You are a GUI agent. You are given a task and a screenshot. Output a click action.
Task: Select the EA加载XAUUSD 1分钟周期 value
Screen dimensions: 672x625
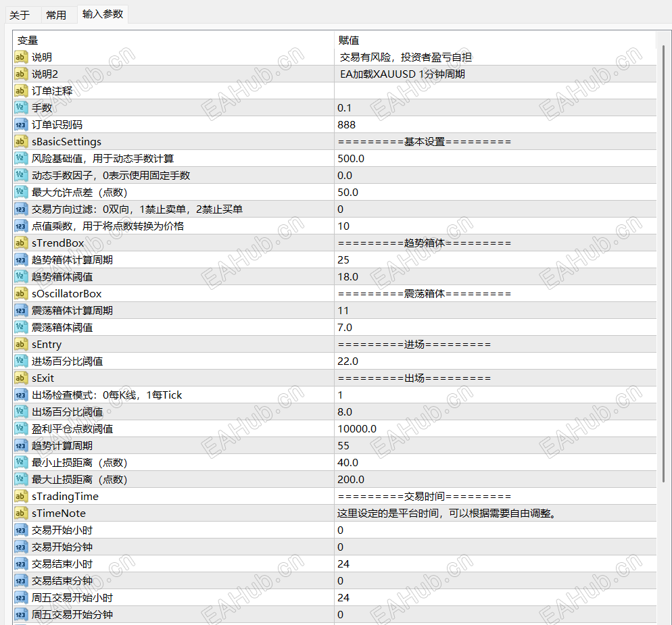click(x=402, y=74)
